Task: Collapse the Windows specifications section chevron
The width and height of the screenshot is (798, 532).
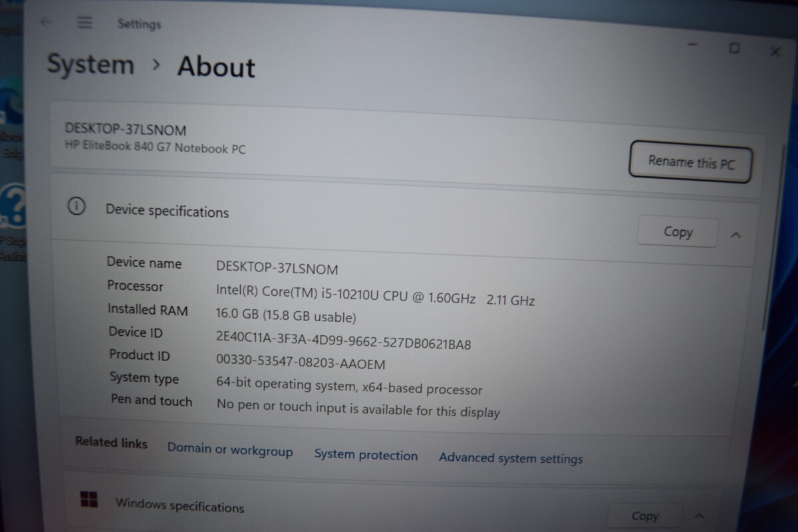Action: 699,516
